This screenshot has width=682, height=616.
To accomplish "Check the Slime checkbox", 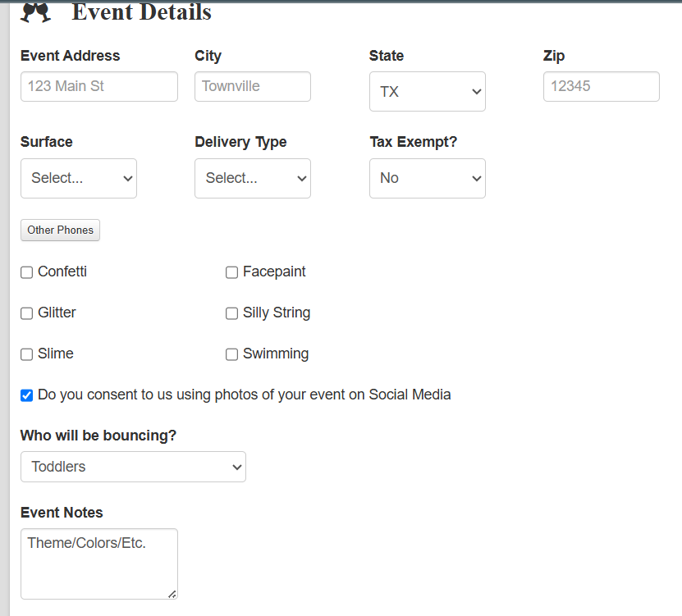I will click(27, 354).
